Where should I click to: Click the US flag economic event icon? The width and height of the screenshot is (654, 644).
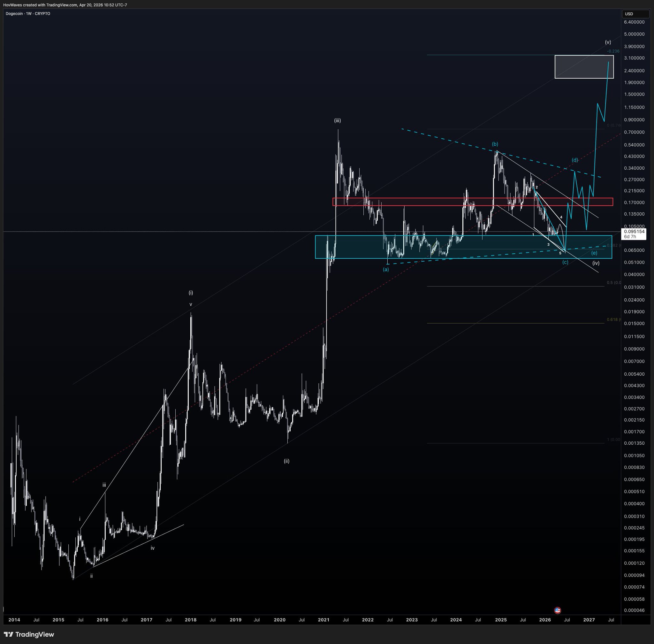558,610
